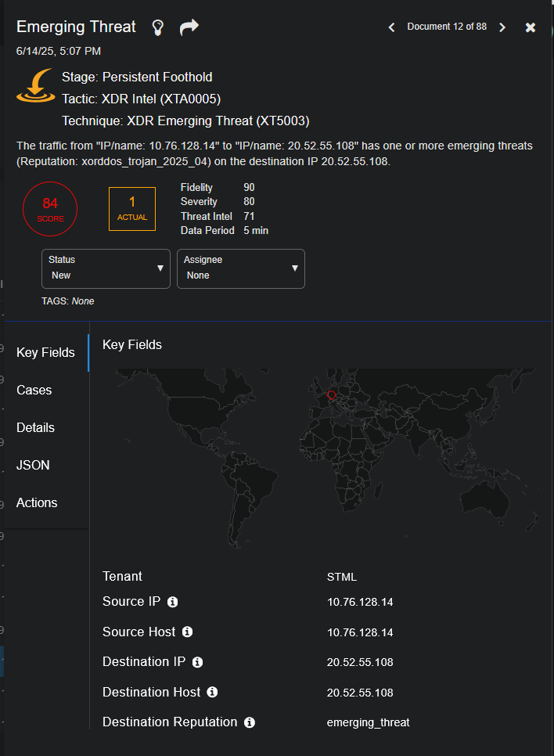Click info icon next to Destination Host
The height and width of the screenshot is (756, 554).
(x=212, y=693)
